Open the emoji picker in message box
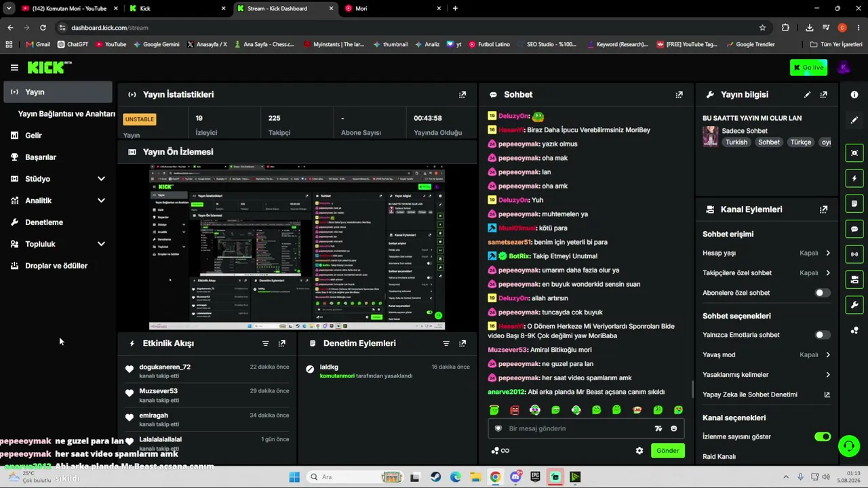Image resolution: width=868 pixels, height=488 pixels. point(673,428)
